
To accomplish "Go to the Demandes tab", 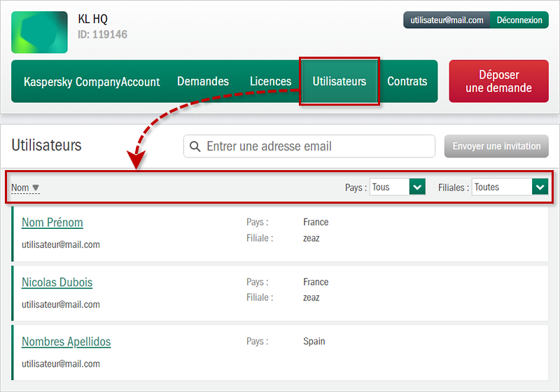I will 203,81.
